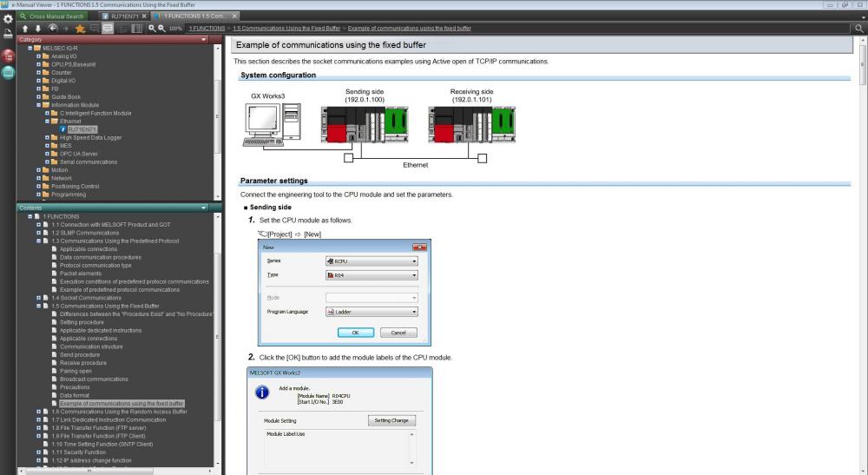868x475 pixels.
Task: Open 1.2 SLMP Communications
Action: click(85, 233)
